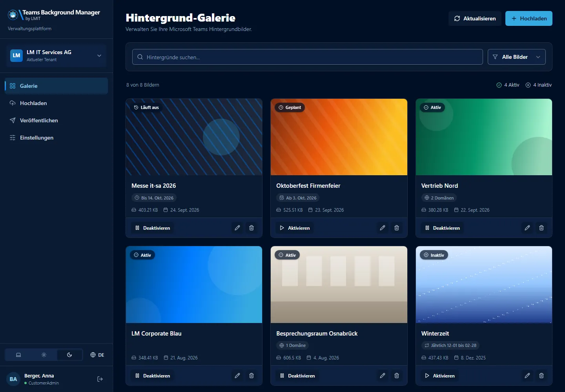The image size is (565, 392).
Task: Switch to system theme mode
Action: pos(18,355)
